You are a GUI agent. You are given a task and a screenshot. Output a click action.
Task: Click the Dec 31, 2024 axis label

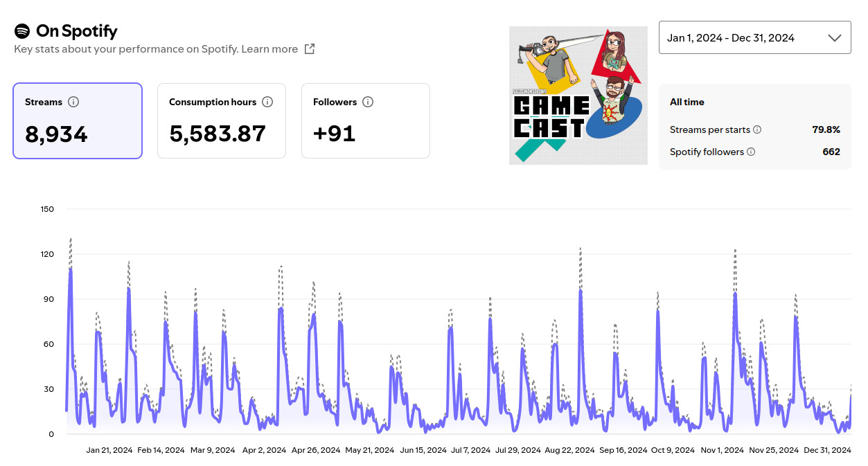827,450
